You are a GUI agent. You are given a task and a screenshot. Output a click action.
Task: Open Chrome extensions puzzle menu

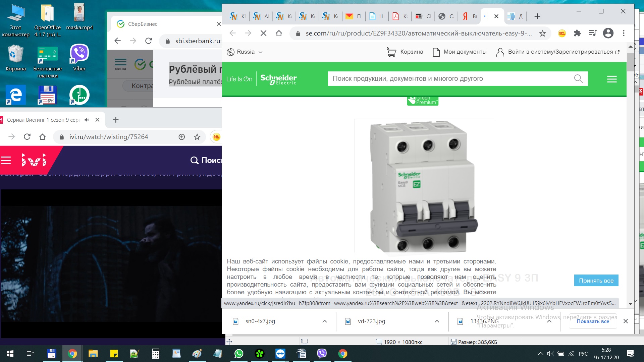[x=577, y=33]
